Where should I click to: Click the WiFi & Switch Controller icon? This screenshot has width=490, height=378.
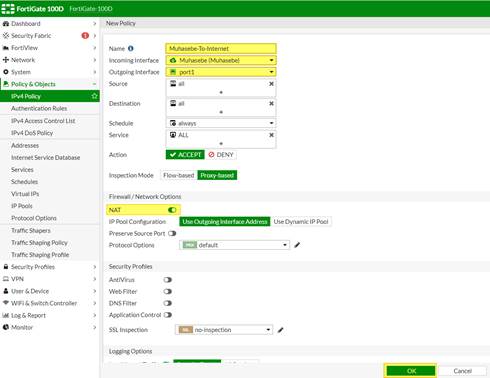click(x=6, y=303)
